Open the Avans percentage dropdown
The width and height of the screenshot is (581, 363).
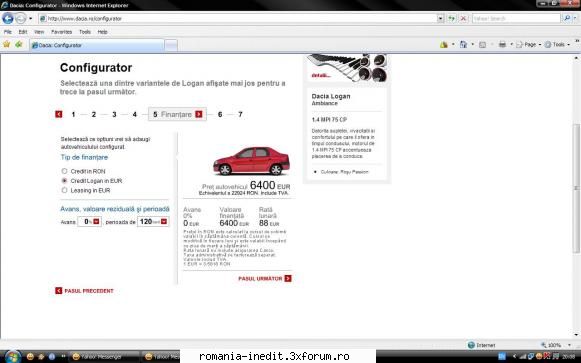(x=96, y=222)
